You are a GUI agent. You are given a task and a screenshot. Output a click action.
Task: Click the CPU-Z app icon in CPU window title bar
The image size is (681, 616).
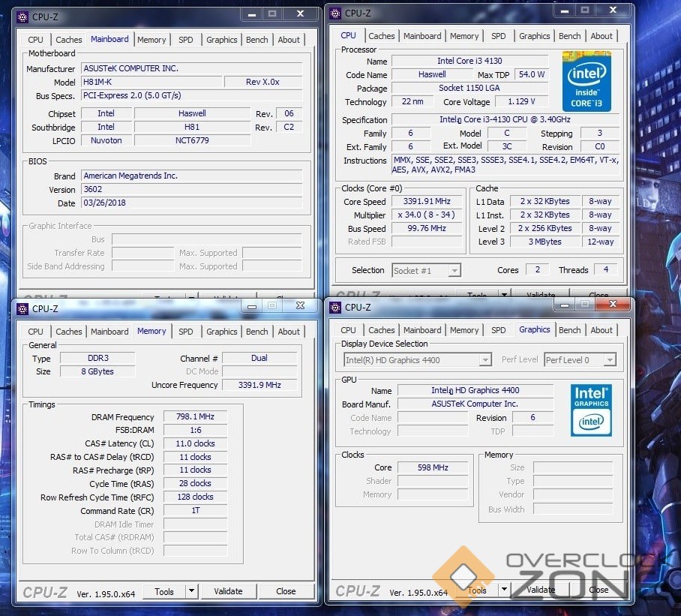pyautogui.click(x=334, y=14)
